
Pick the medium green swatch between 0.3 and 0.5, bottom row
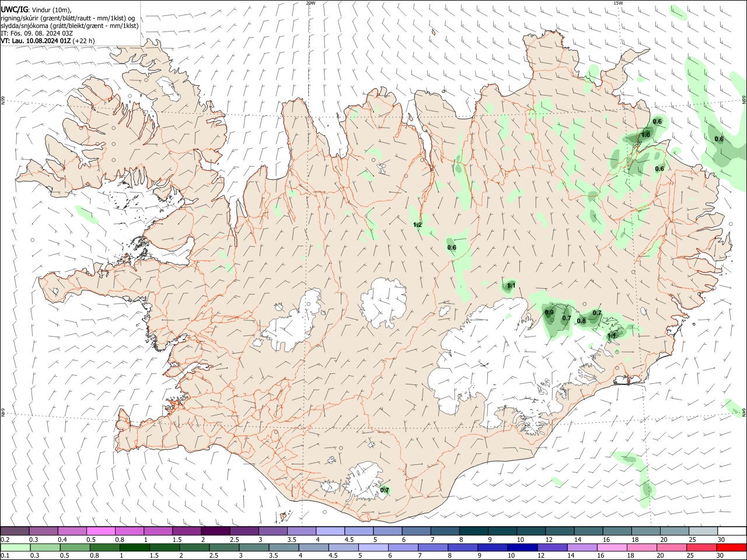(x=46, y=547)
